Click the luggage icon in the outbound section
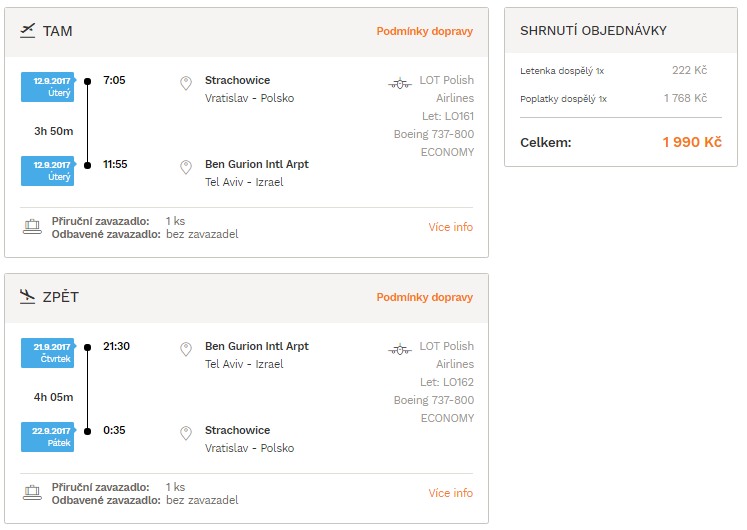Viewport: 747px width, 530px height. pos(32,227)
